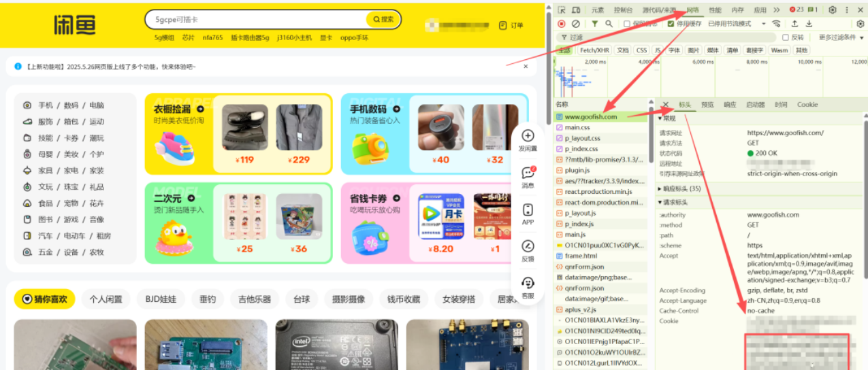Switch to the 性能 performance tab
The height and width of the screenshot is (370, 868).
coord(715,10)
